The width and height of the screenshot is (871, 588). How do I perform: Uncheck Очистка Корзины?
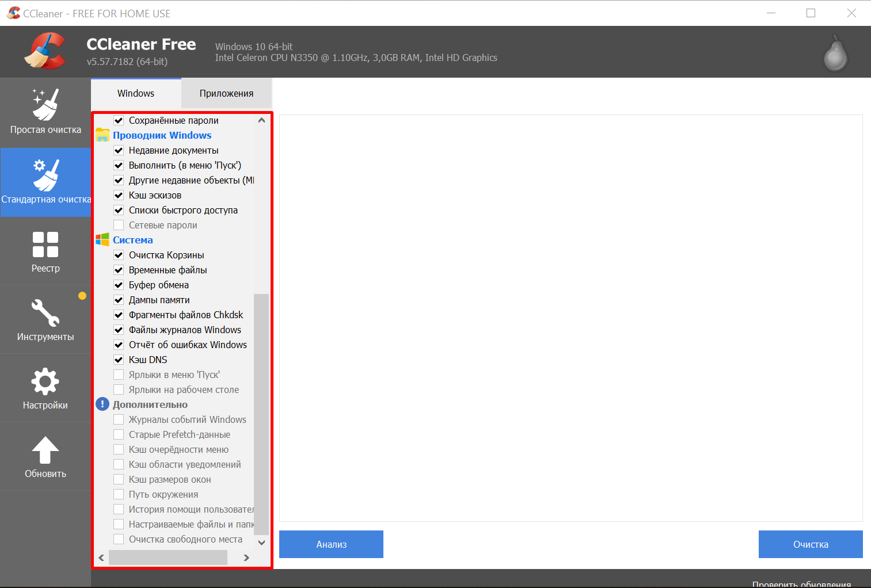tap(119, 255)
